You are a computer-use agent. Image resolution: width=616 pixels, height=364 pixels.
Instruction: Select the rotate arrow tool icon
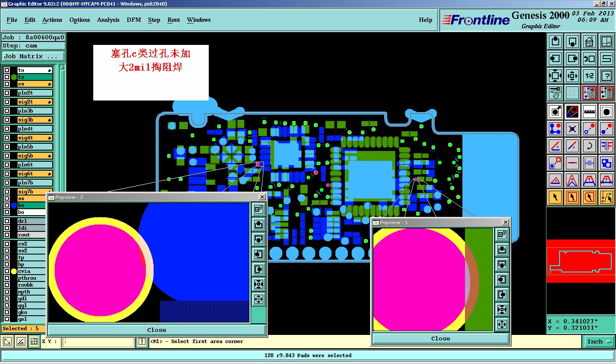coord(589,146)
